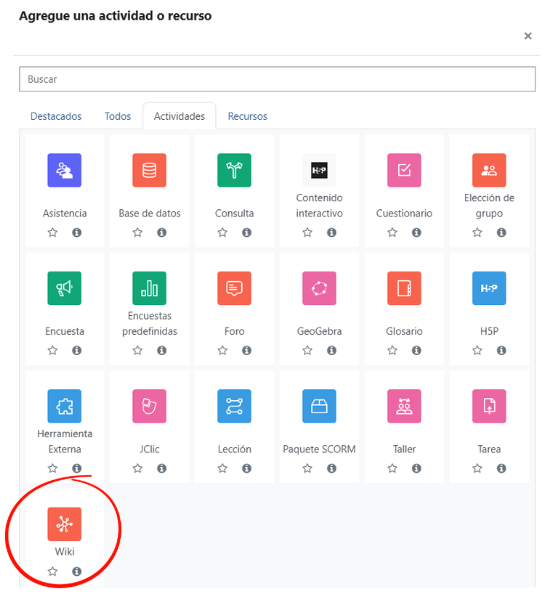Switch to the Todos tab
545x603 pixels.
(118, 116)
